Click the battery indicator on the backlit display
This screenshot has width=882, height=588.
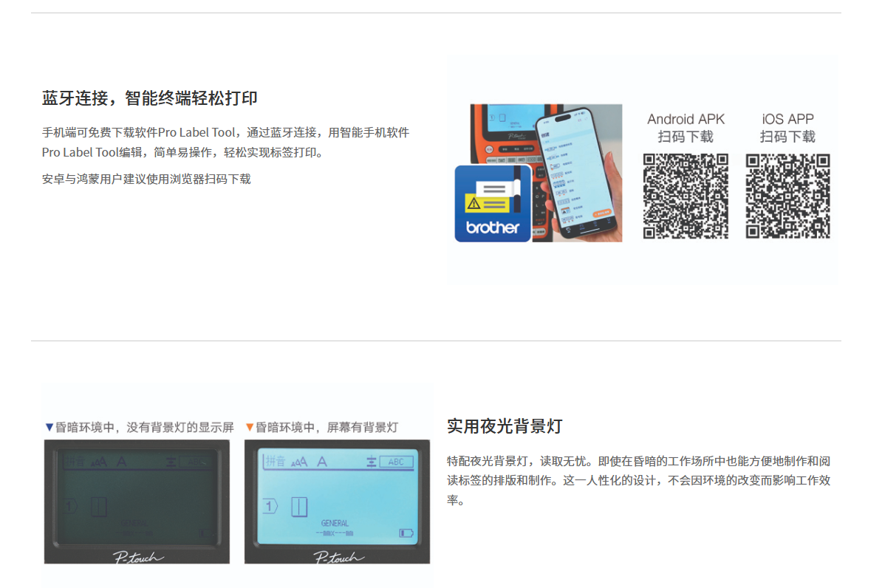[406, 533]
